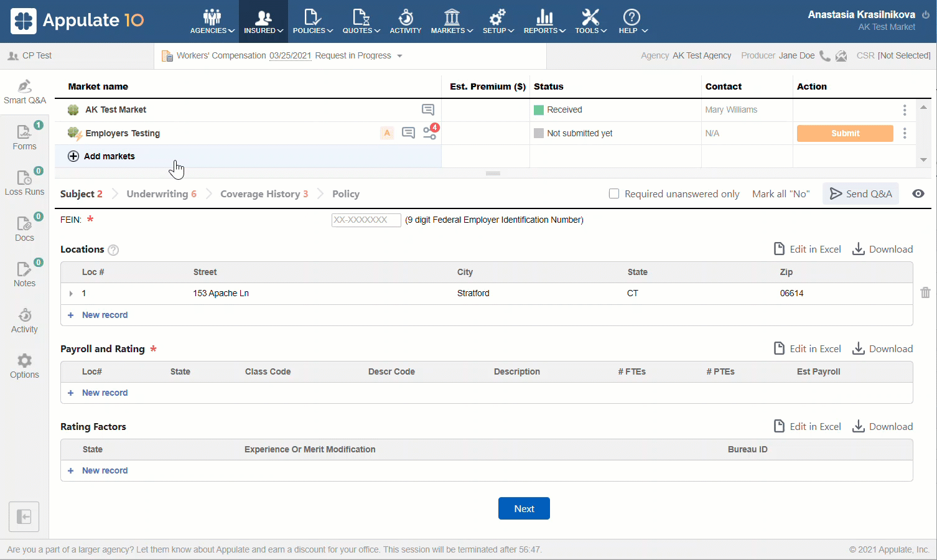This screenshot has width=937, height=560.
Task: Open the Reports dropdown menu
Action: (x=544, y=21)
